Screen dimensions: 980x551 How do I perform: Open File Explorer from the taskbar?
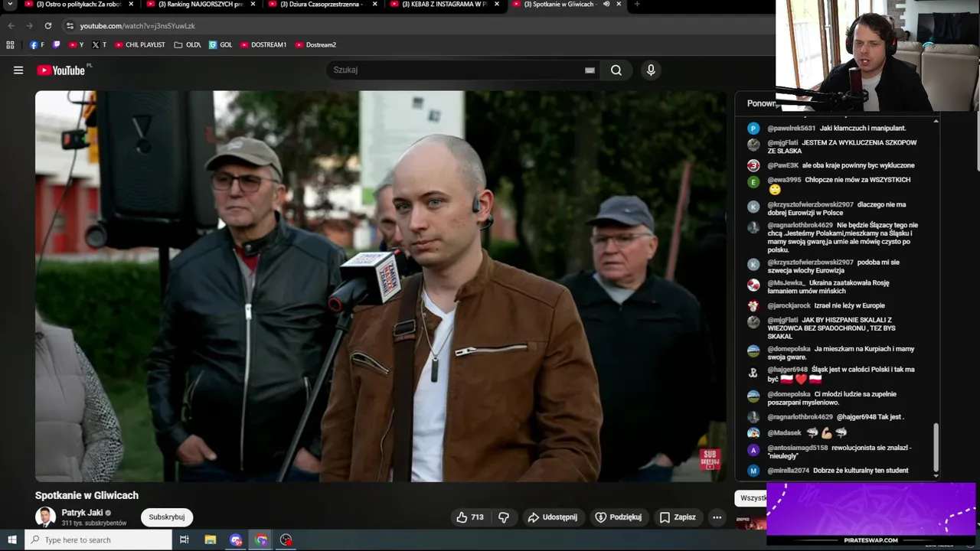[211, 540]
